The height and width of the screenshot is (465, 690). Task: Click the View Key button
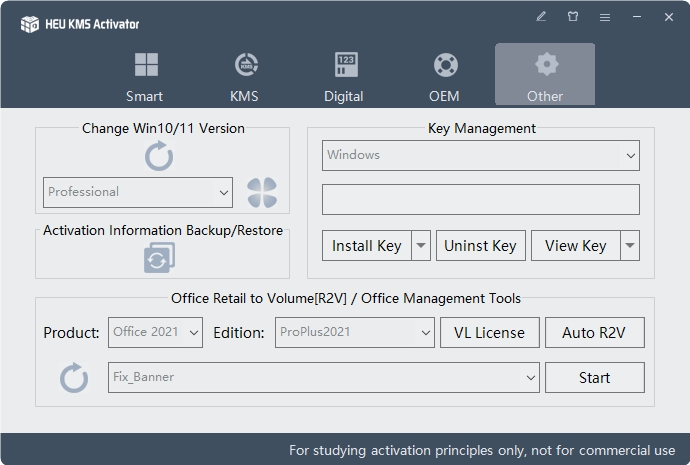(576, 245)
